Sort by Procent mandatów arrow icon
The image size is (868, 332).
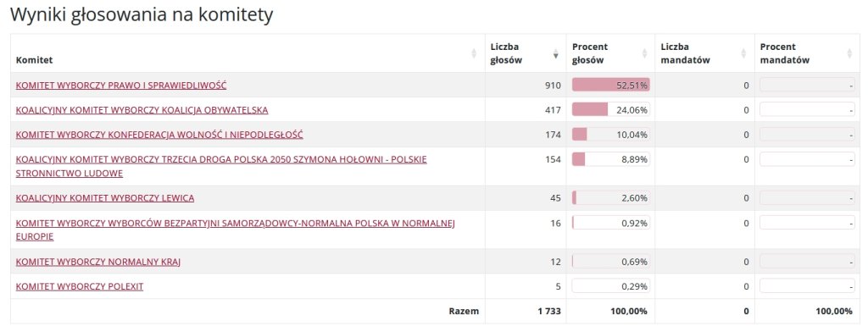(849, 53)
